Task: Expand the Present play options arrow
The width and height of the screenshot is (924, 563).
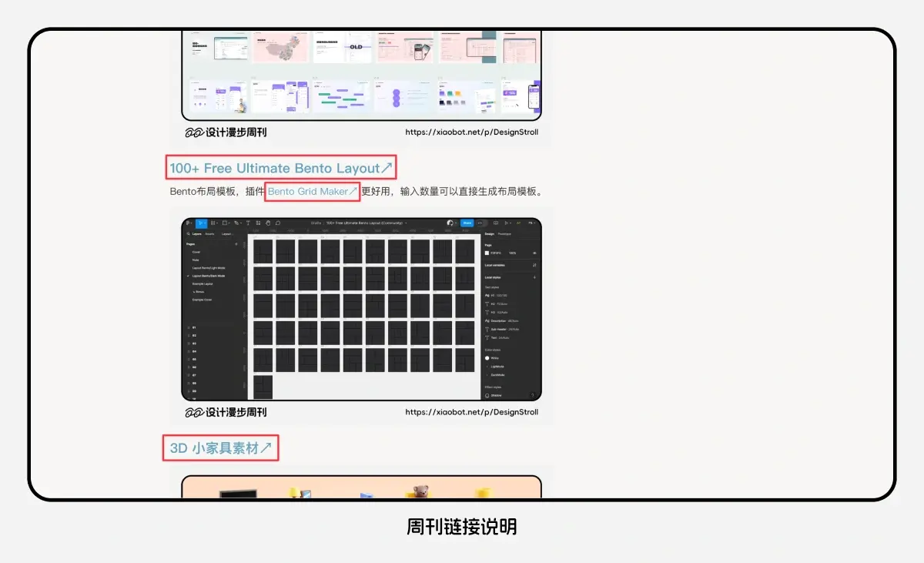Action: point(511,223)
